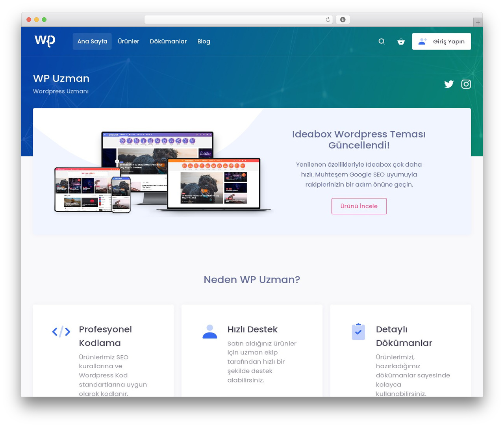Click the Satın aldığınız ürünler description text

pos(262,362)
